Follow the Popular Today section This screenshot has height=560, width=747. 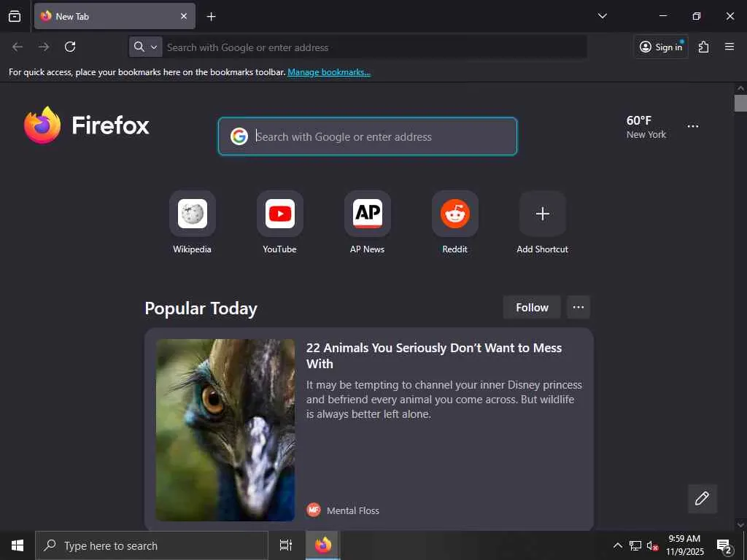coord(532,307)
